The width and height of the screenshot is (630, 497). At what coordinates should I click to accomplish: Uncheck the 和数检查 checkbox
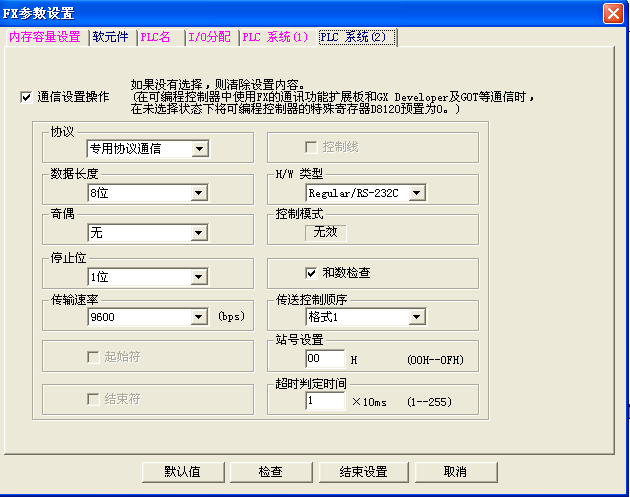311,272
